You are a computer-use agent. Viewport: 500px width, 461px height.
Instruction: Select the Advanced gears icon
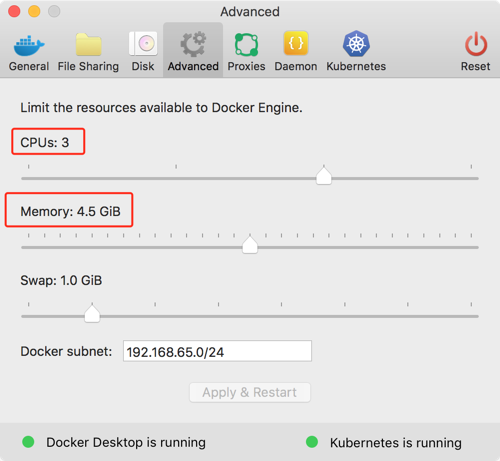(x=193, y=44)
